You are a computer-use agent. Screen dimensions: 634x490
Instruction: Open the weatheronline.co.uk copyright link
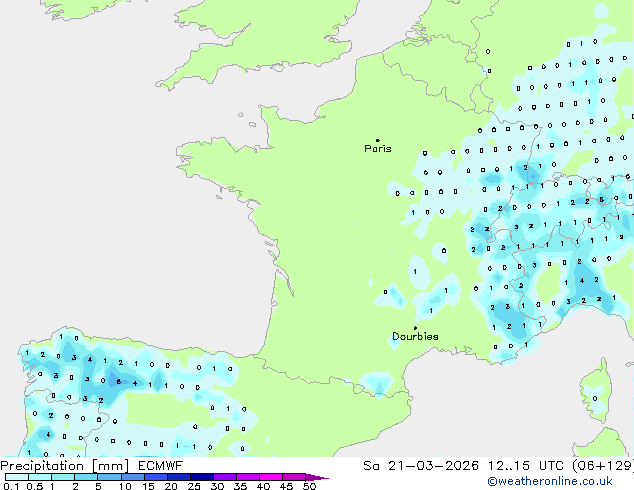[549, 481]
